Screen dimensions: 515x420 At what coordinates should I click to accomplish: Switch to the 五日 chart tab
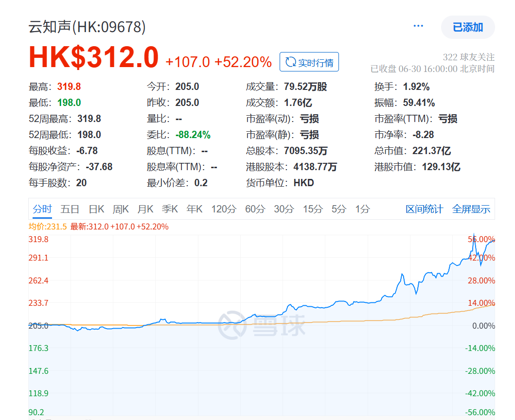point(70,209)
